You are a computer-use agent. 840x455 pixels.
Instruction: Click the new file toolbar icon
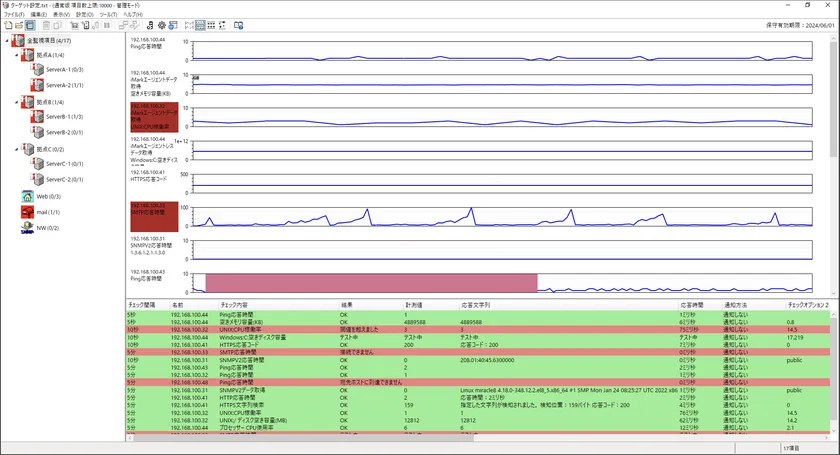click(7, 25)
